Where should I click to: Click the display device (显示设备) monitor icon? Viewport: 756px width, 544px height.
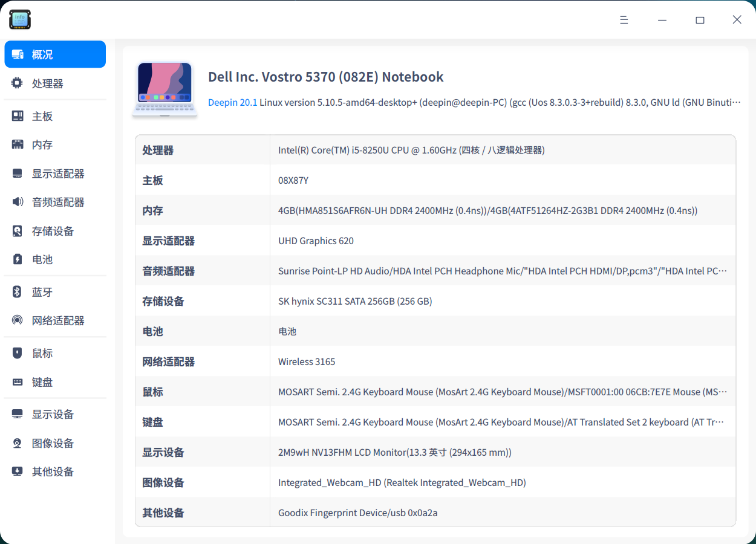(18, 414)
